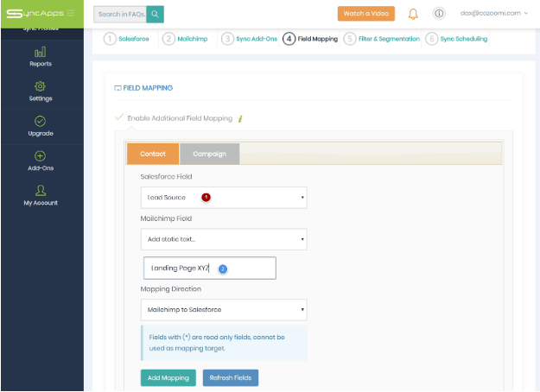The width and height of the screenshot is (540, 392).
Task: Go to step 6 Sync Scheduling
Action: point(457,39)
